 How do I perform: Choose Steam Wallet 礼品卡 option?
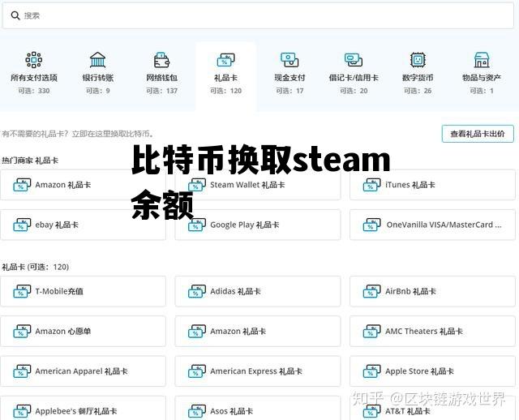click(x=258, y=185)
